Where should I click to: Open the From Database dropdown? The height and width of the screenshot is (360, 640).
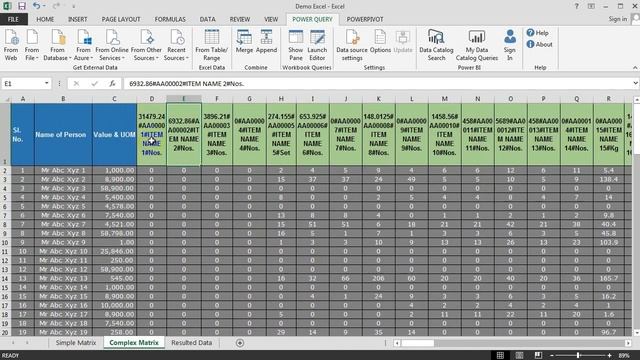57,45
